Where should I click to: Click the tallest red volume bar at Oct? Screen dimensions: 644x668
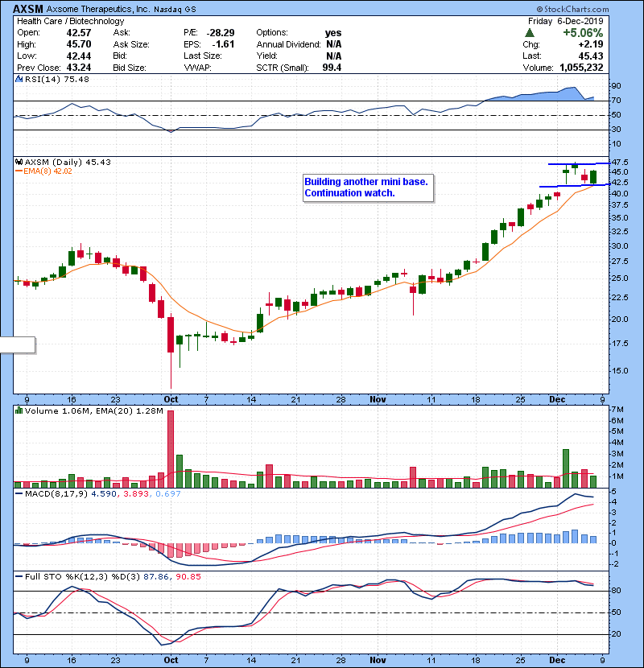click(x=171, y=449)
